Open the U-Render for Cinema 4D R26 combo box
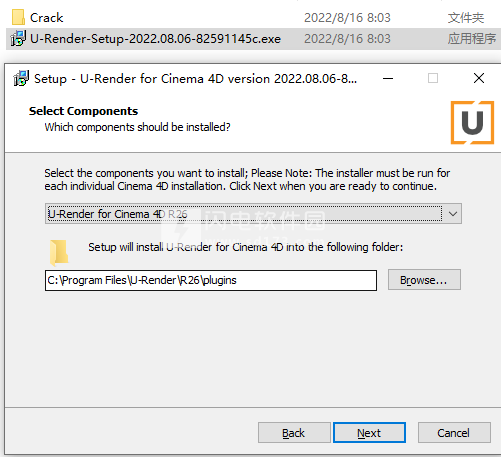This screenshot has height=457, width=501. (253, 213)
